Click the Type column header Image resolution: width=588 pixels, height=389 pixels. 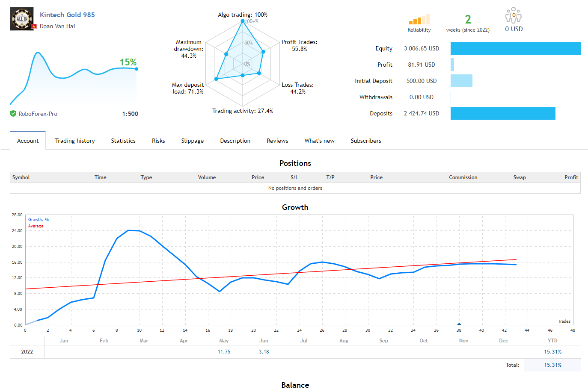146,177
